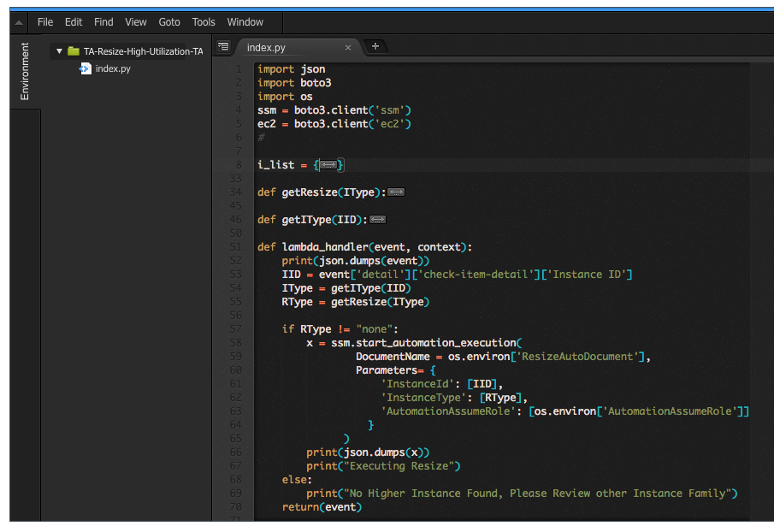The image size is (774, 532).
Task: Open the Edit menu
Action: (x=74, y=22)
